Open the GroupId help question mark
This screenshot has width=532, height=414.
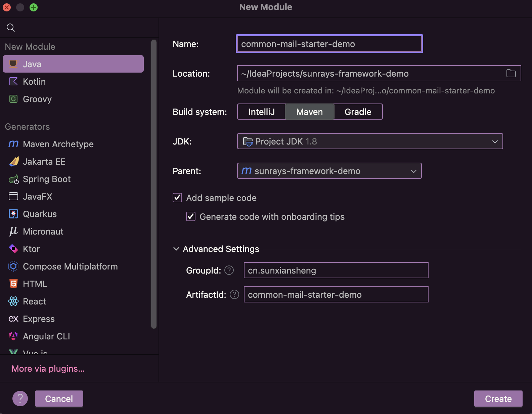[x=229, y=270]
